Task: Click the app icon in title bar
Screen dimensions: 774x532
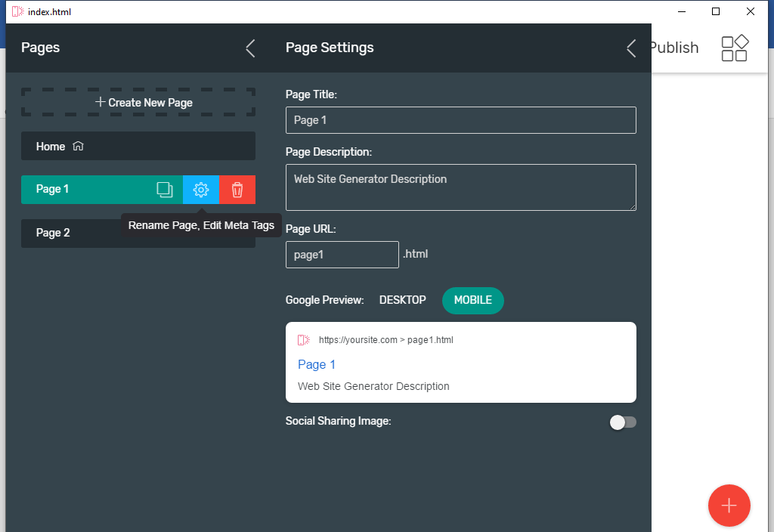Action: click(17, 11)
